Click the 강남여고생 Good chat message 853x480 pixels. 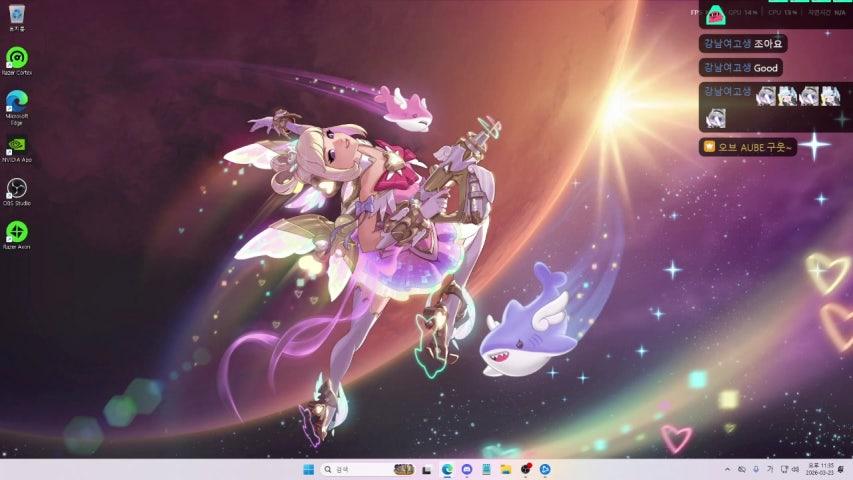740,68
